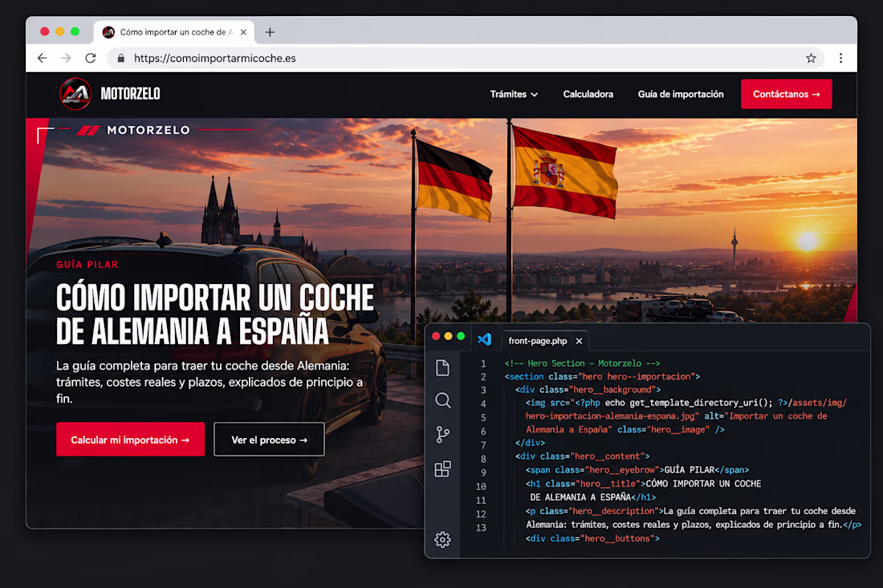Open Source Control branch icon in editor
This screenshot has width=883, height=588.
click(x=442, y=435)
